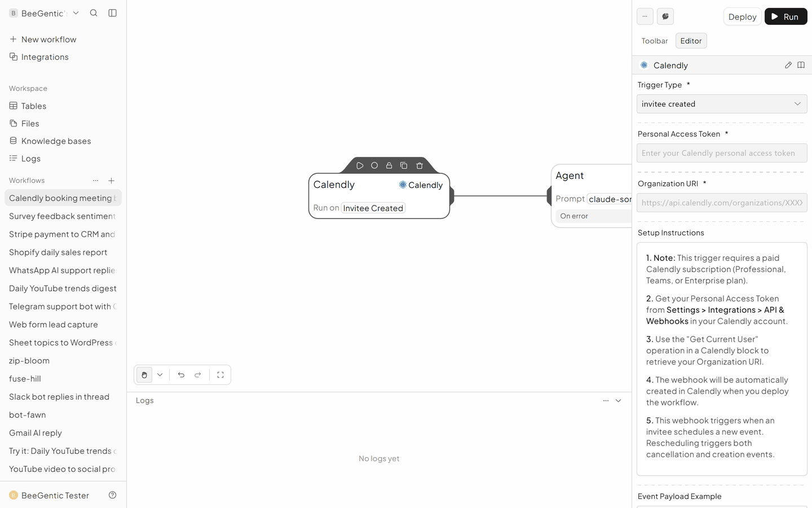Duplicate the Calendly block
This screenshot has width=812, height=508.
[x=404, y=165]
